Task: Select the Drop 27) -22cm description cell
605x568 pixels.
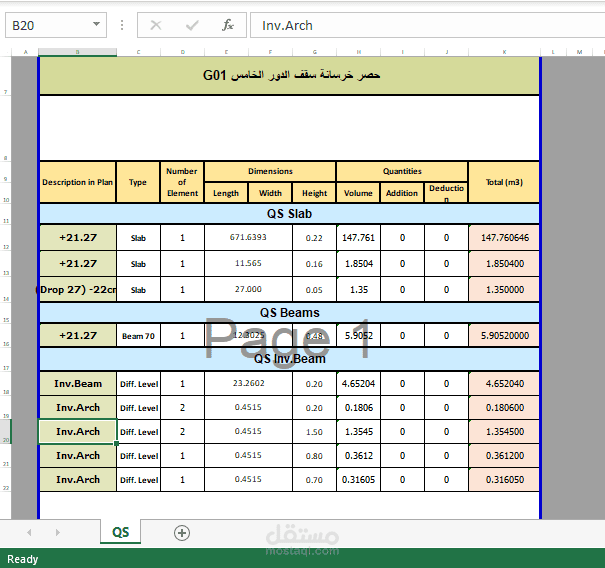Action: pos(78,289)
